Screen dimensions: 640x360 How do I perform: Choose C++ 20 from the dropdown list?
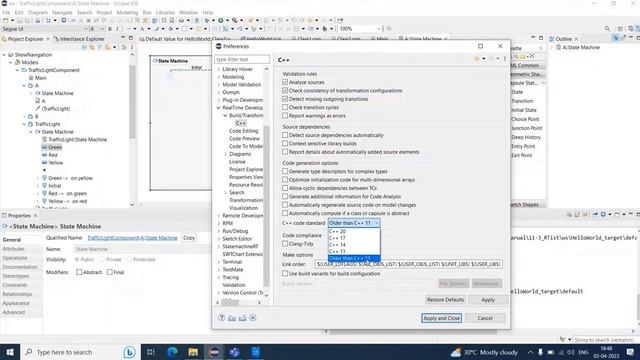click(x=354, y=231)
